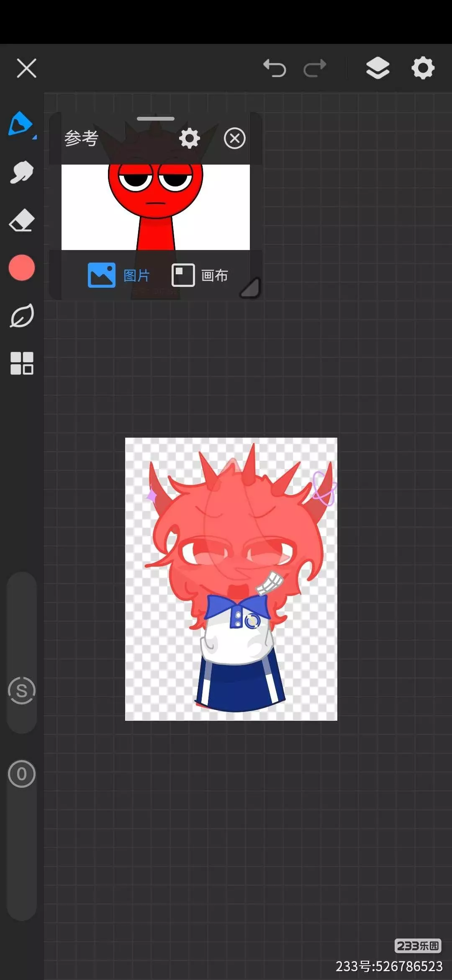Click the opacity 0 slider knob
Screen dimensions: 452x980
click(x=22, y=774)
